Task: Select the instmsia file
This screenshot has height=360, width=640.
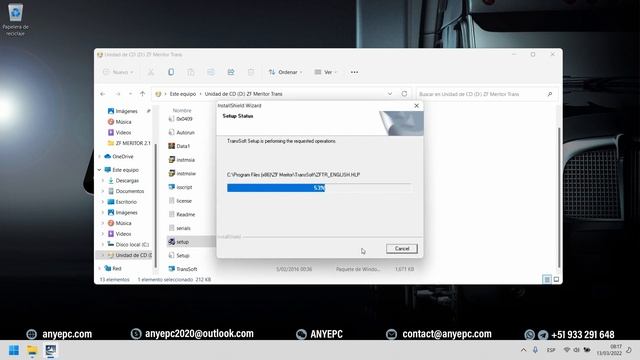Action: (185, 160)
